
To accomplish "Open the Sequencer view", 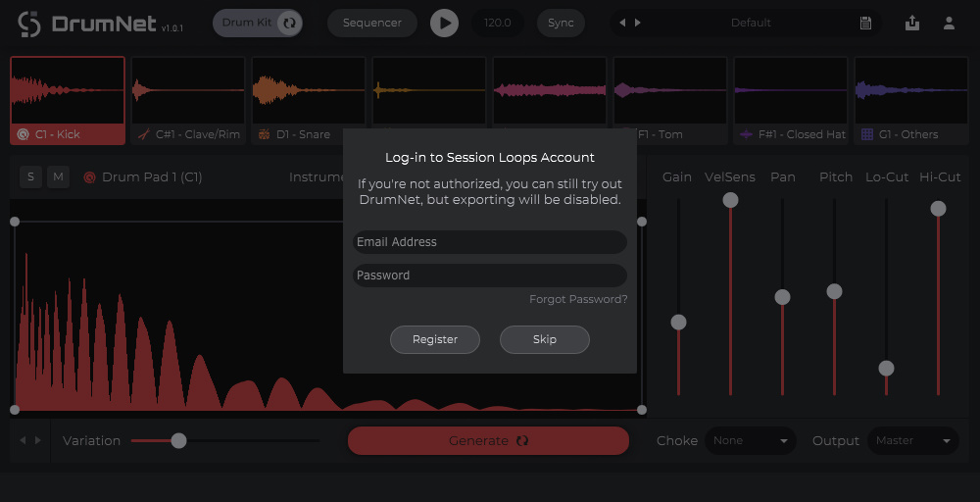I will point(371,24).
